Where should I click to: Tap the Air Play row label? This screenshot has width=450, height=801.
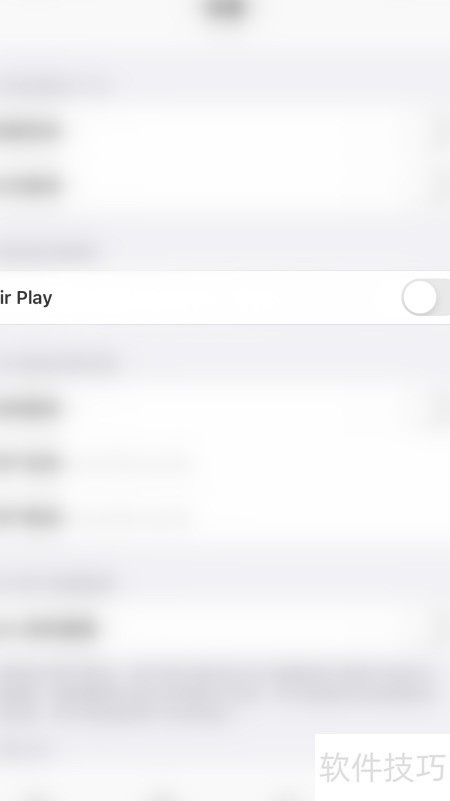26,298
